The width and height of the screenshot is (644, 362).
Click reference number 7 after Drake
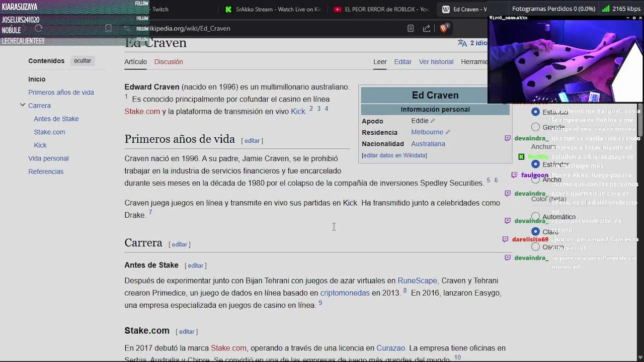point(150,213)
